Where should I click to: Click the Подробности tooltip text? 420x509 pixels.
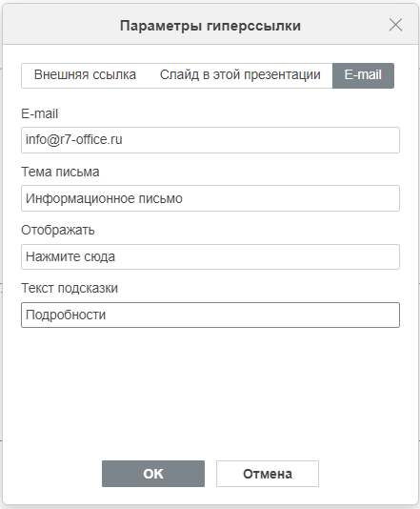point(66,315)
